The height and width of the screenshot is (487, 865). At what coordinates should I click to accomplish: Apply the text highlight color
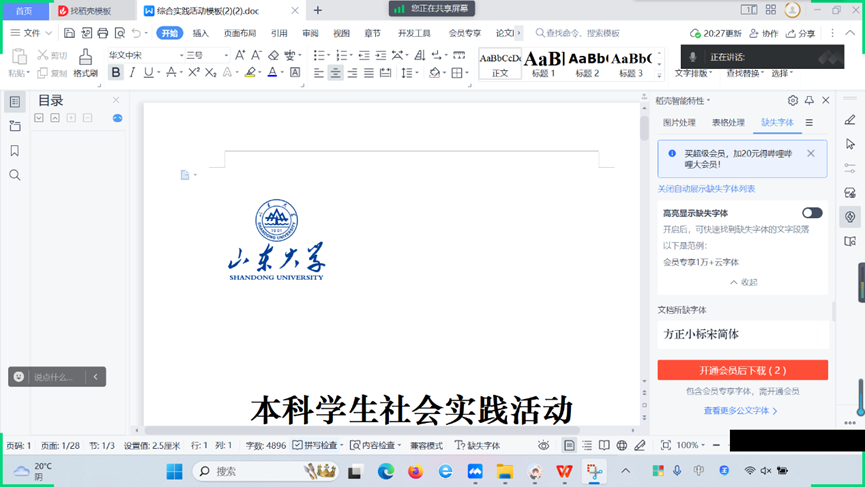tap(250, 72)
